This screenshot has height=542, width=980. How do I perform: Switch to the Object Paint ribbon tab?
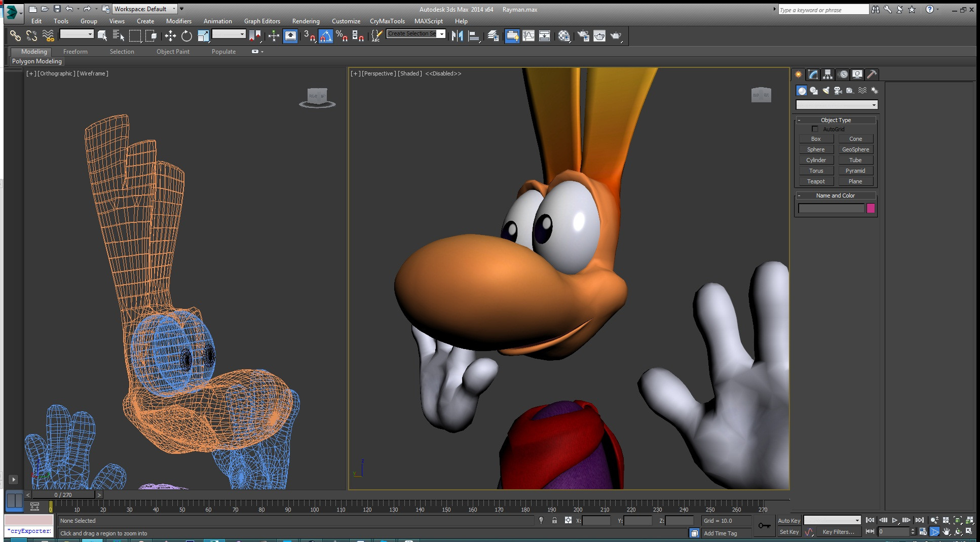point(173,52)
